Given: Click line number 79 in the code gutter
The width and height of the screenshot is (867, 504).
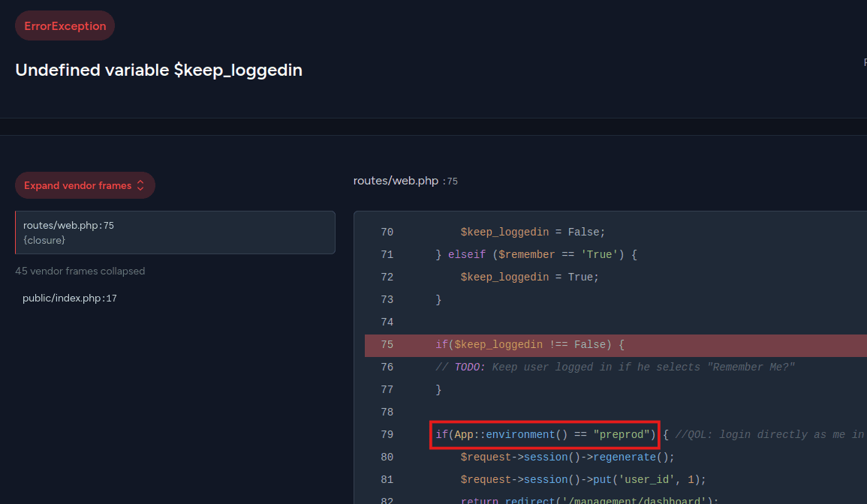Looking at the screenshot, I should tap(387, 435).
